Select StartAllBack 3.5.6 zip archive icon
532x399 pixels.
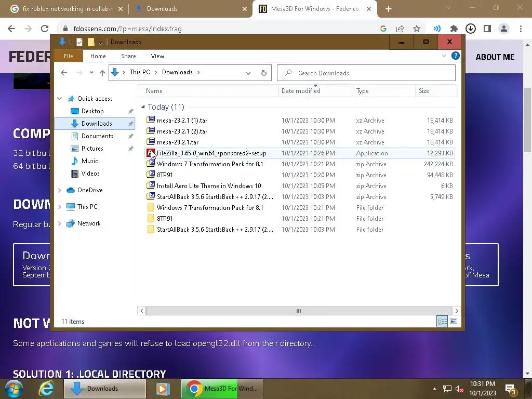click(x=151, y=196)
